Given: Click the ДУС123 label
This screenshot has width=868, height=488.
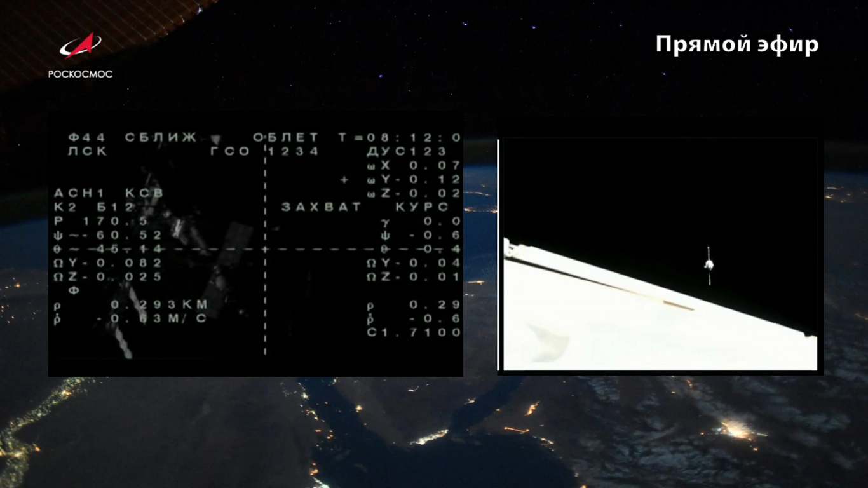Looking at the screenshot, I should pos(407,151).
